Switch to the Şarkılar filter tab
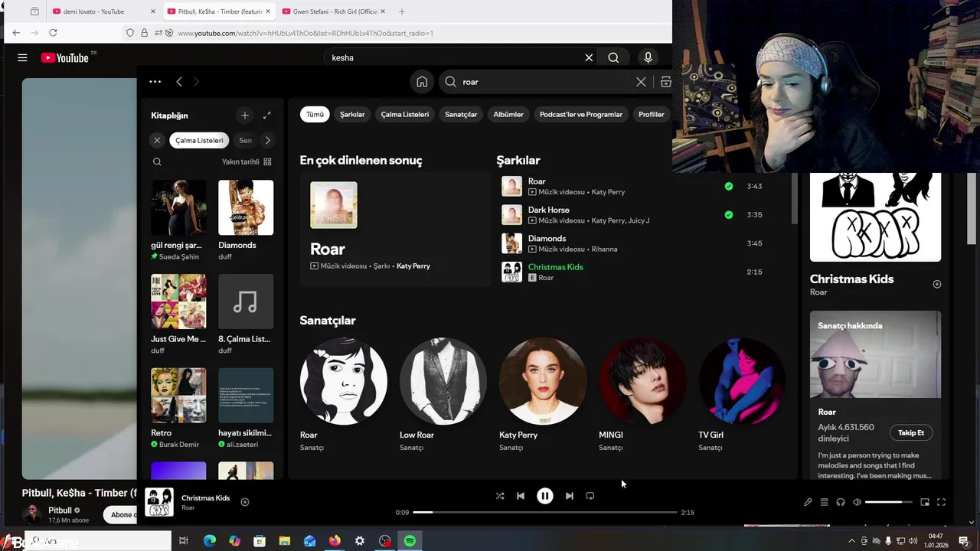Viewport: 980px width, 551px height. click(x=352, y=114)
